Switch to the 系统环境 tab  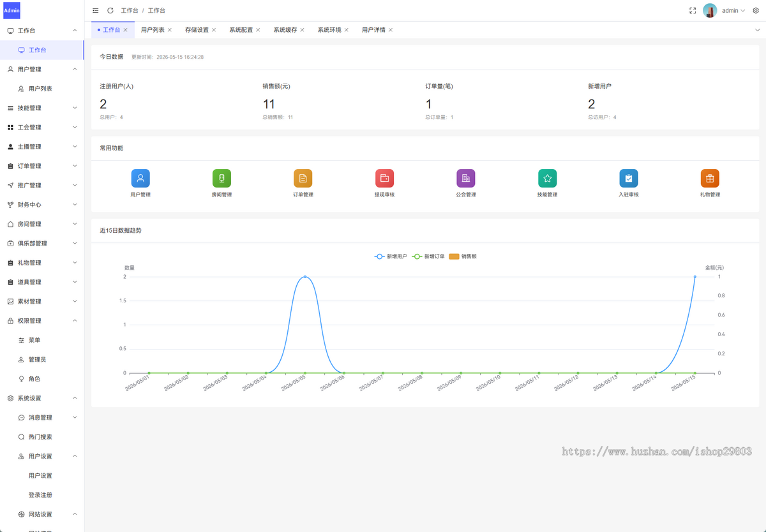coord(329,30)
